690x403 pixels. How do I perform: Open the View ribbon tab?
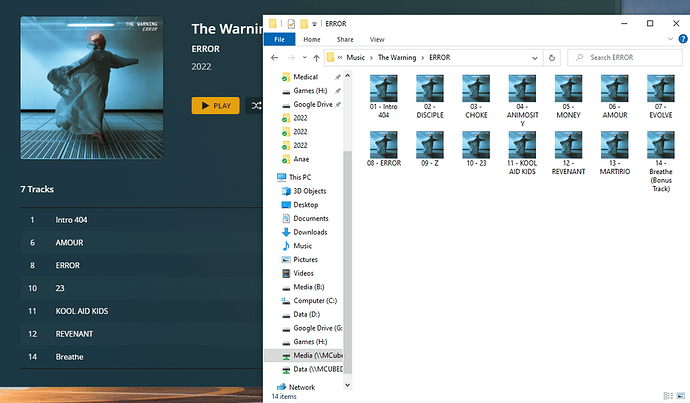point(377,39)
